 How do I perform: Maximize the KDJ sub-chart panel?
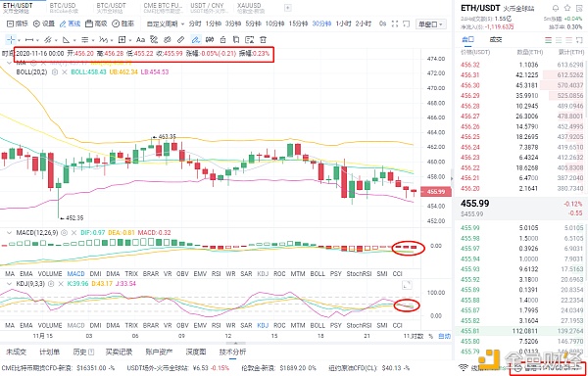(x=408, y=285)
